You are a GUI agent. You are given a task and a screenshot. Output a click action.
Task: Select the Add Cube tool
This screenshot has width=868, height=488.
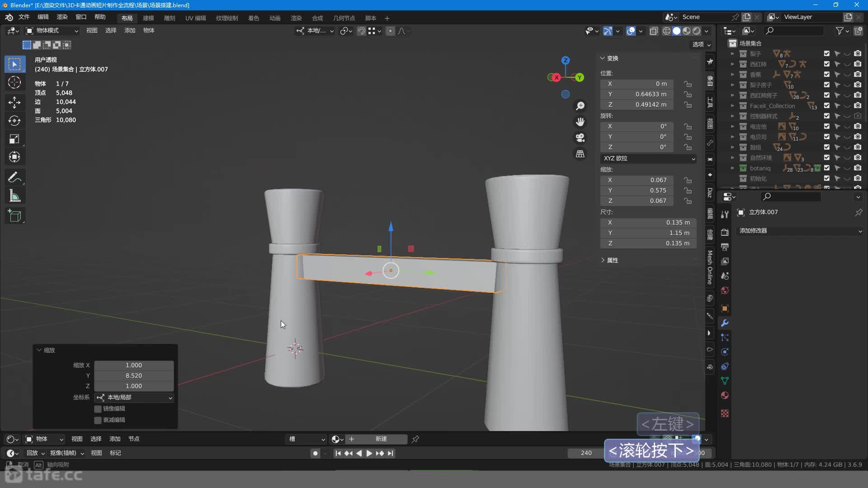[14, 216]
